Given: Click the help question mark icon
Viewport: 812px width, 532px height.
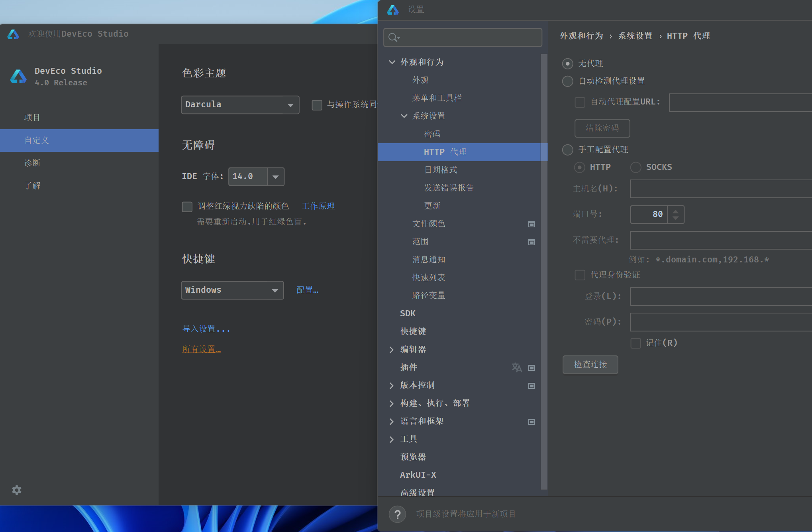Looking at the screenshot, I should 397,514.
